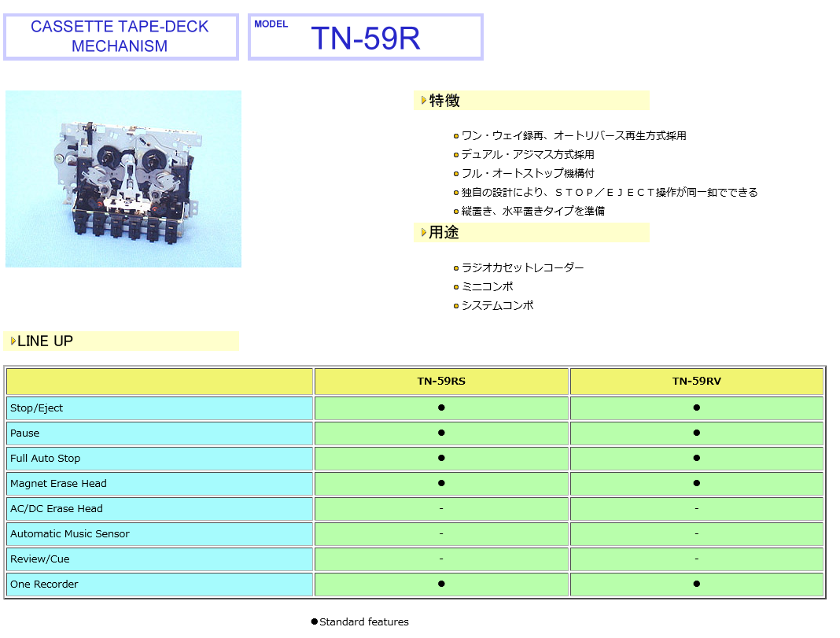840x638 pixels.
Task: Click the Pause row label
Action: 24,433
